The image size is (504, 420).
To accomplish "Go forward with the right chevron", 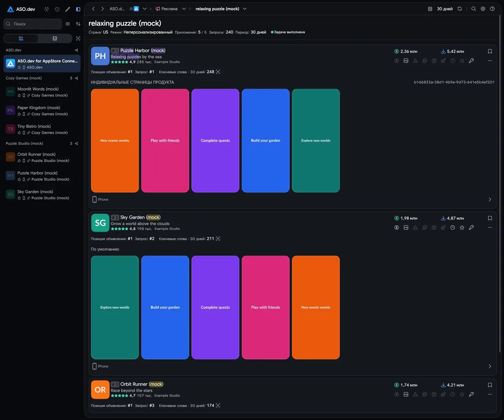I will pos(103,9).
